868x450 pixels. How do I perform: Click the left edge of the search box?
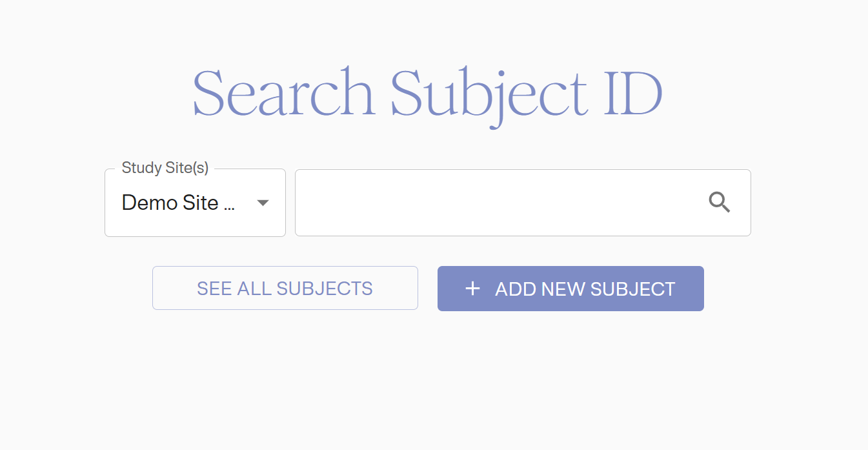pyautogui.click(x=305, y=203)
